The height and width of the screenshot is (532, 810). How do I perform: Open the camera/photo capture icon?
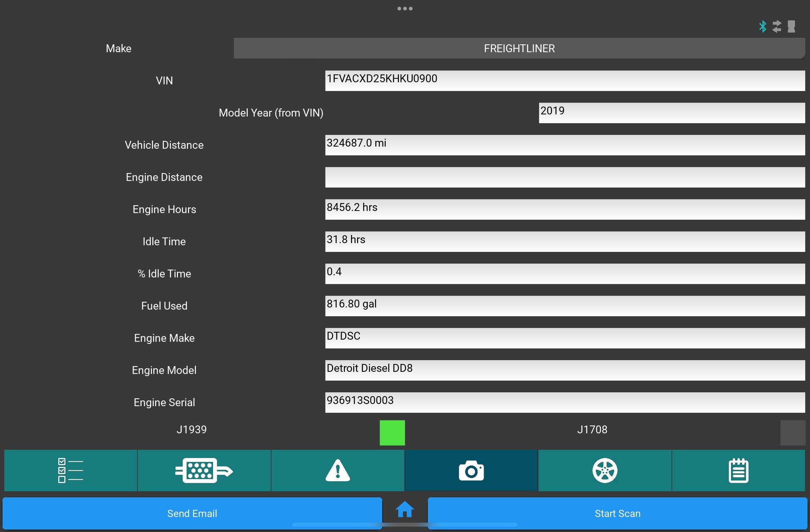(x=471, y=470)
